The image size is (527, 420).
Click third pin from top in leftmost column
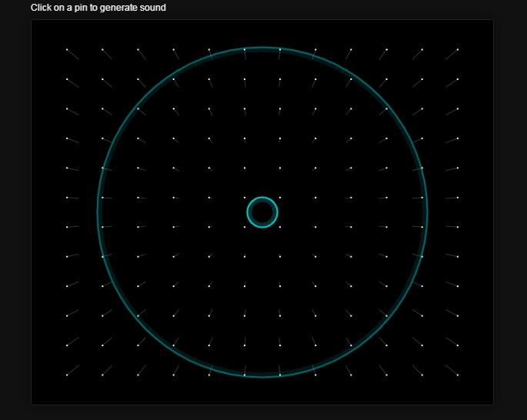pos(67,109)
